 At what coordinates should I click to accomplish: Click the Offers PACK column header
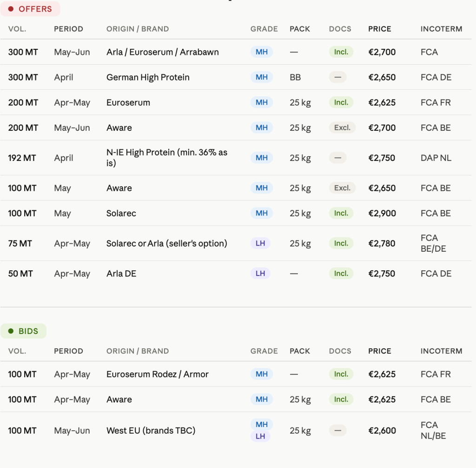[x=300, y=29]
